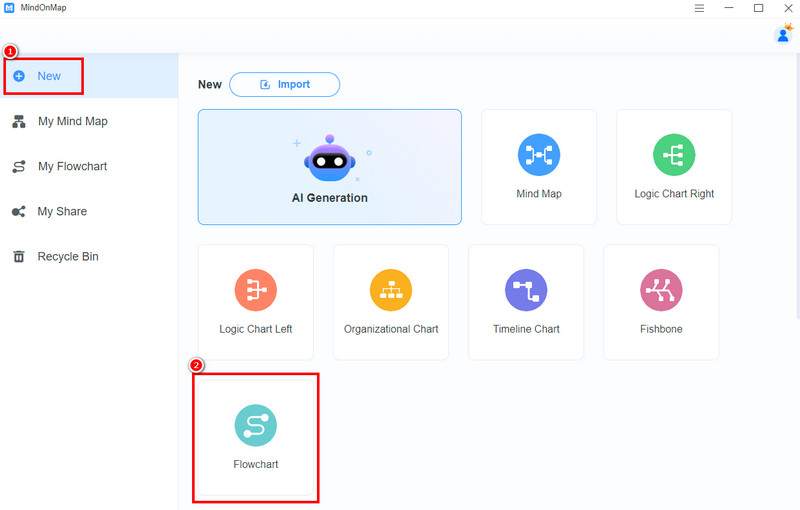Open My Share section
The image size is (800, 510).
coord(62,211)
